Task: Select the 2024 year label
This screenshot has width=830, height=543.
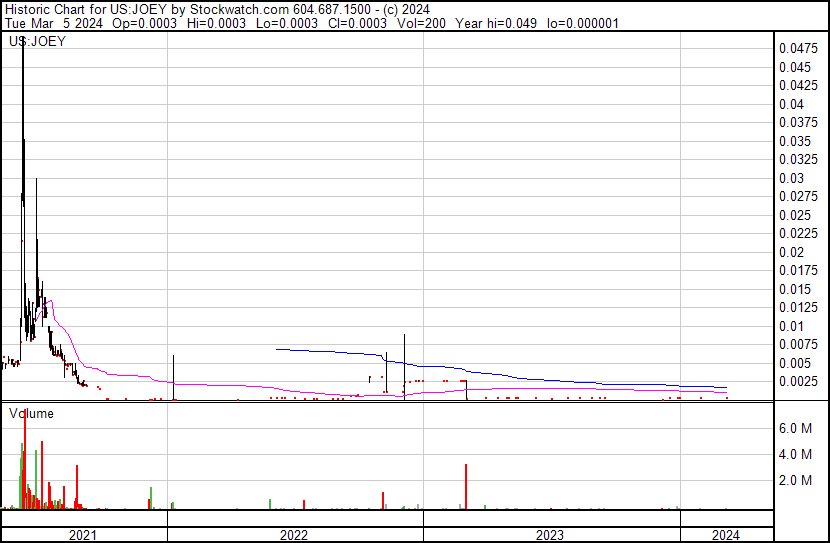Action: [x=726, y=535]
